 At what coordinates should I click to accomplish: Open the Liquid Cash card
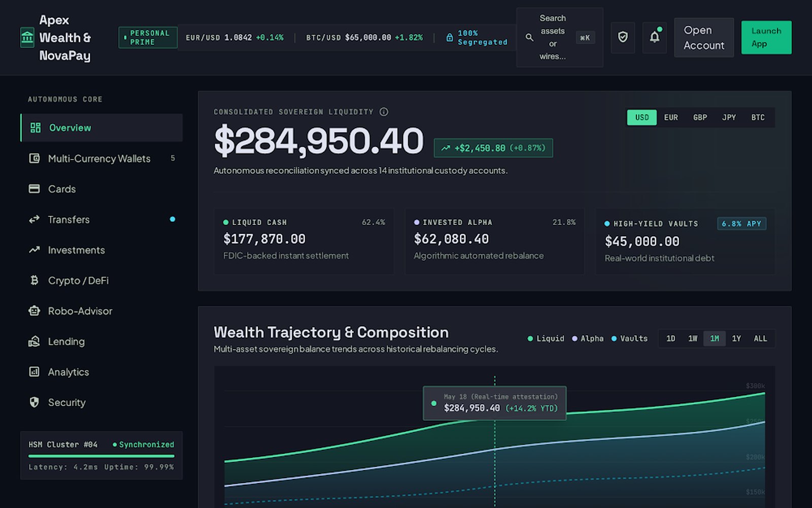tap(304, 241)
